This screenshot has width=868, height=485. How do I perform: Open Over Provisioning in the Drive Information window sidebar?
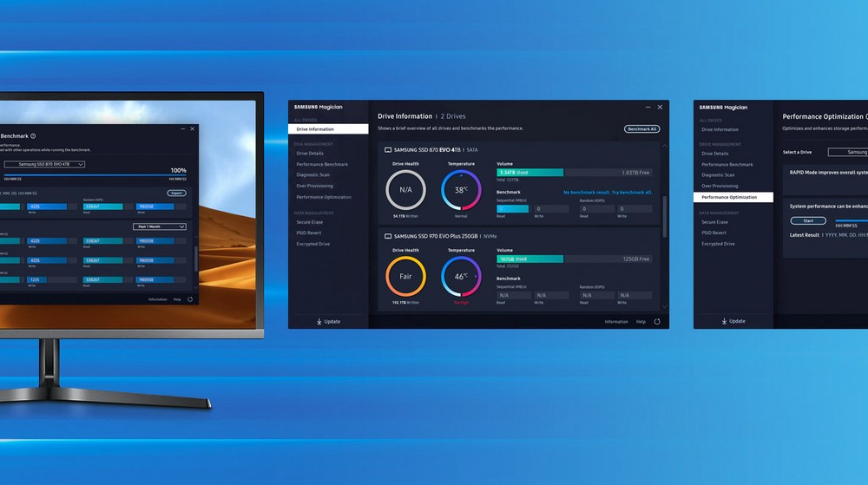314,186
